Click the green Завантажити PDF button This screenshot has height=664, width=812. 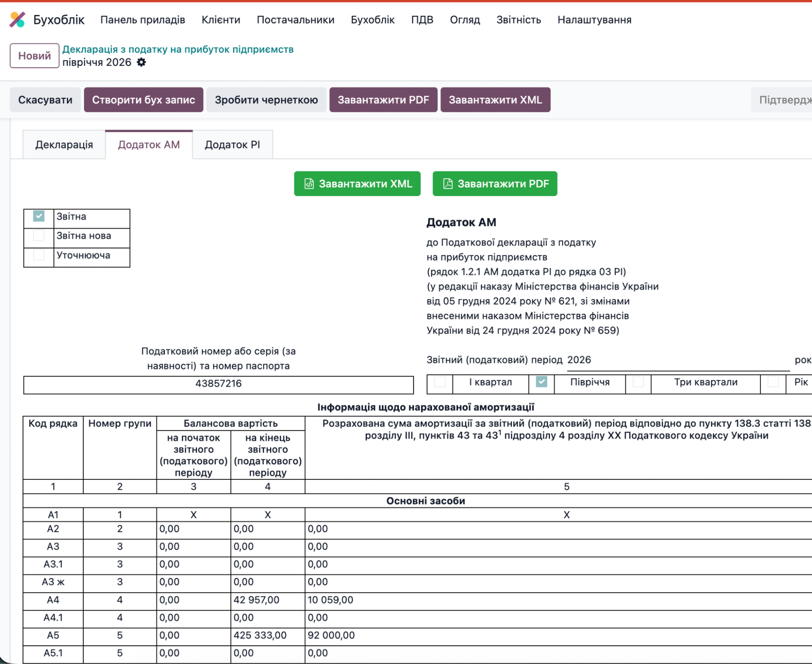point(495,183)
